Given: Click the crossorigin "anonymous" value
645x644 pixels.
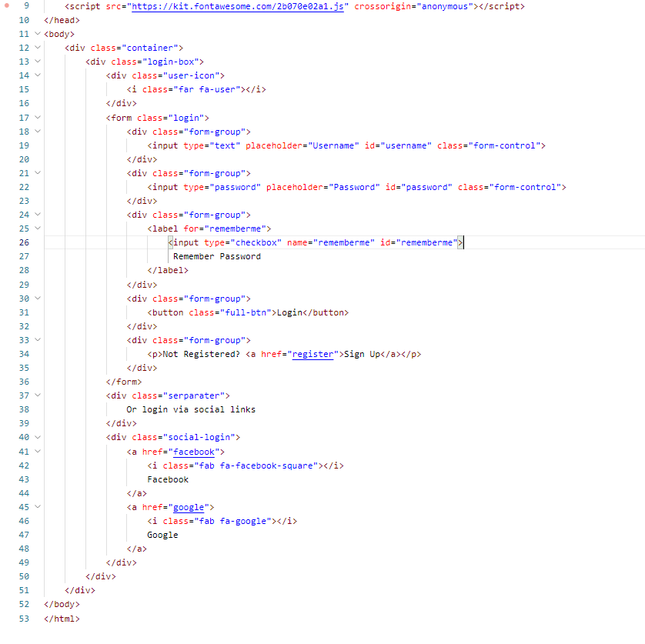Looking at the screenshot, I should tap(445, 7).
